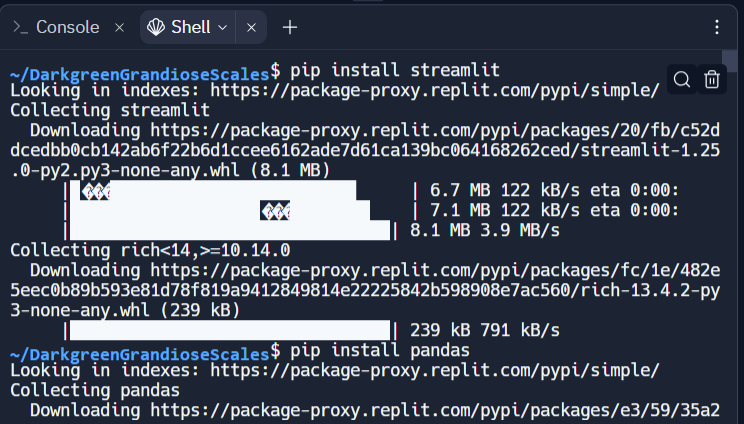Expand the Shell tab dropdown chevron
The width and height of the screenshot is (744, 424).
(x=222, y=28)
